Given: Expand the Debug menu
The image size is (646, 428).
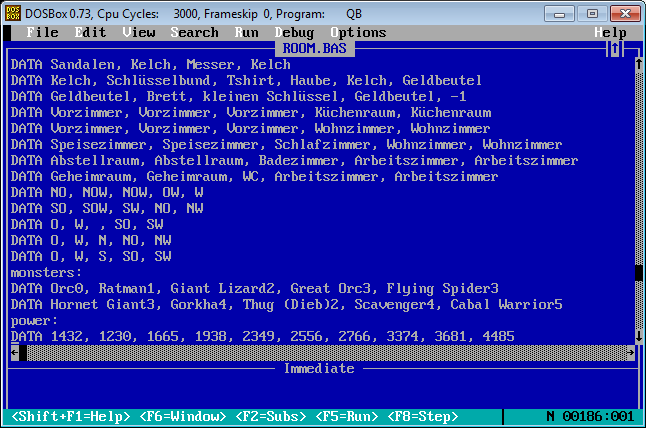Looking at the screenshot, I should pyautogui.click(x=294, y=33).
